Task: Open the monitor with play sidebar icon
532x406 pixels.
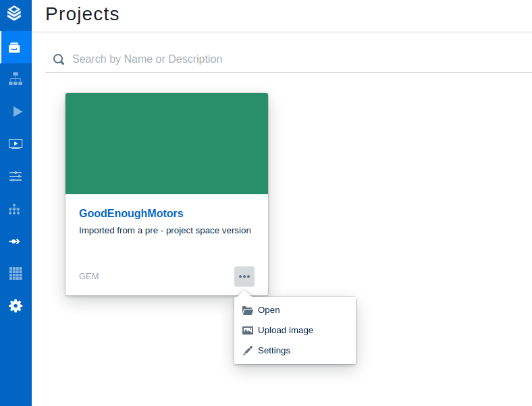Action: tap(15, 144)
